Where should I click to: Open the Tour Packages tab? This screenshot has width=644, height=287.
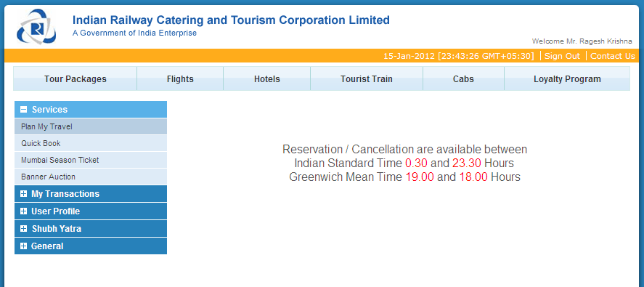[x=76, y=79]
